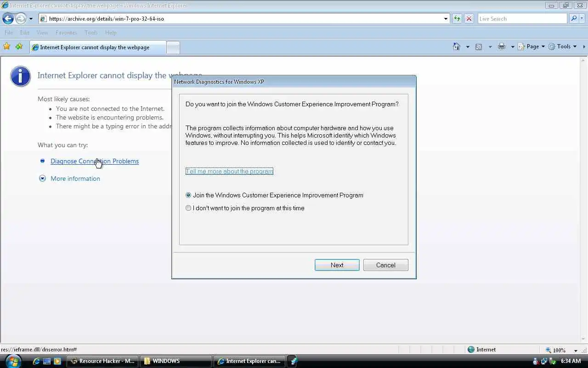
Task: Open the Favorites menu
Action: 66,33
